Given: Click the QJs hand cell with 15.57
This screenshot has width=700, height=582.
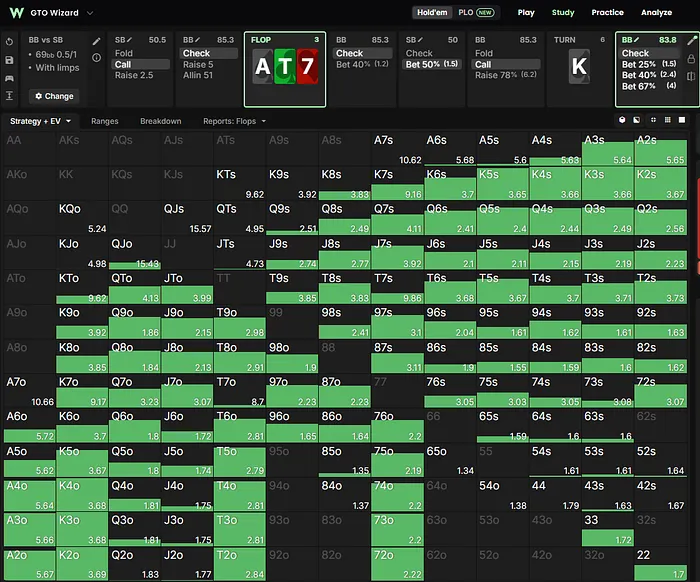Looking at the screenshot, I should pyautogui.click(x=188, y=218).
